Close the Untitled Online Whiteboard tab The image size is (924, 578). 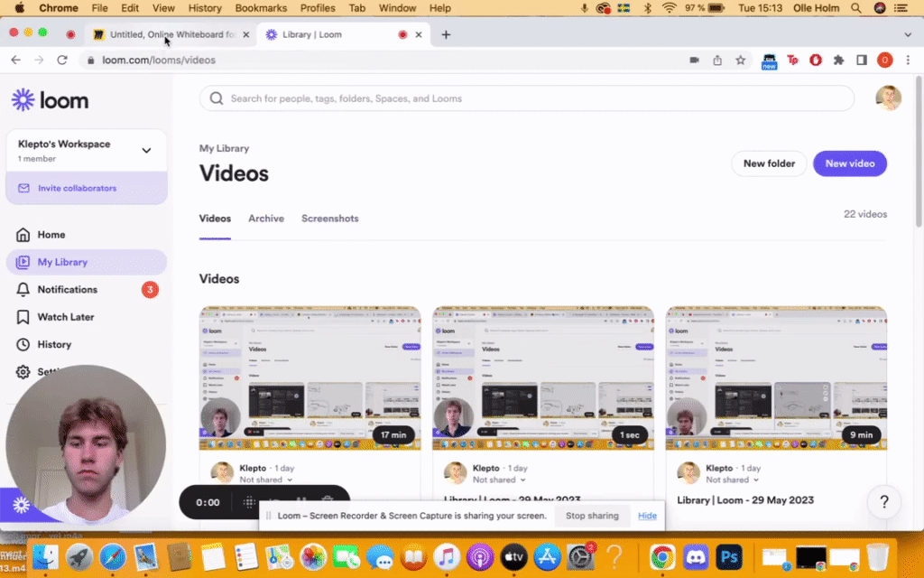[x=245, y=35]
